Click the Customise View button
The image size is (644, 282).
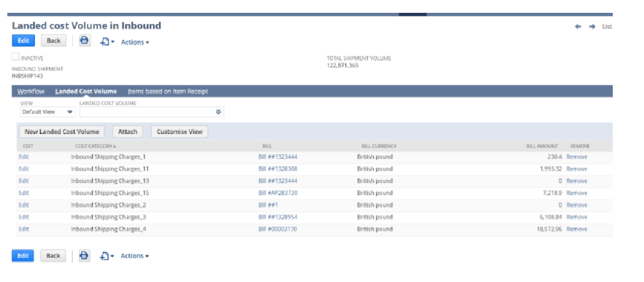(179, 132)
